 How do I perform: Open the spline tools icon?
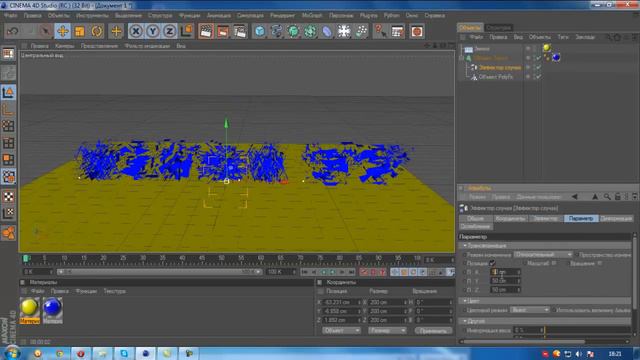pyautogui.click(x=276, y=31)
